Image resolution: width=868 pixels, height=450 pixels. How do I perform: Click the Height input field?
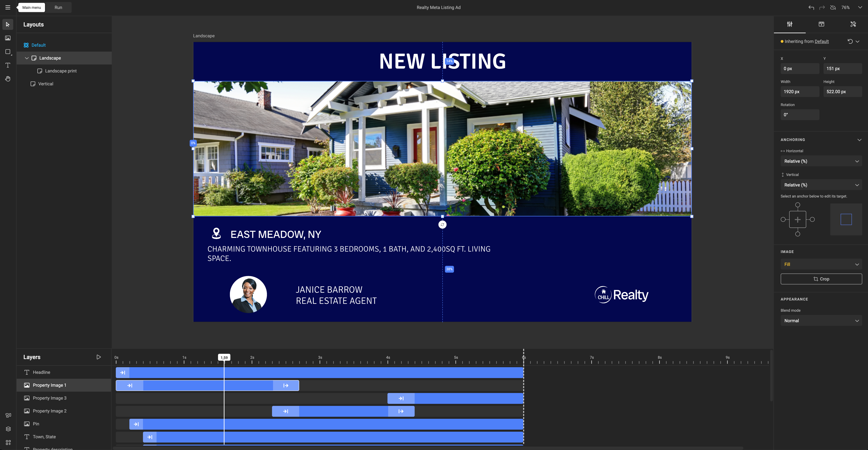[x=842, y=92]
